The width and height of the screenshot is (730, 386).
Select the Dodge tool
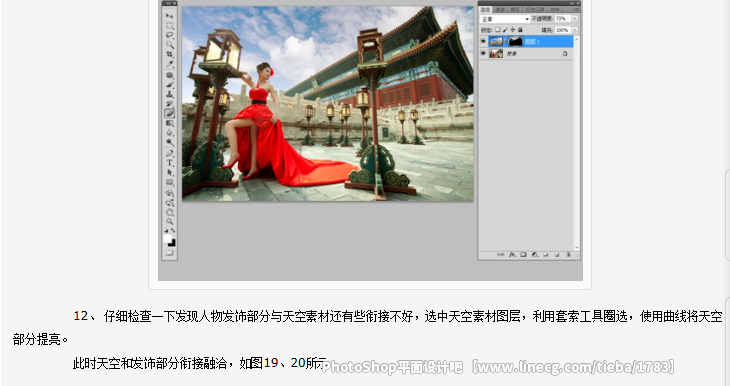[x=169, y=142]
